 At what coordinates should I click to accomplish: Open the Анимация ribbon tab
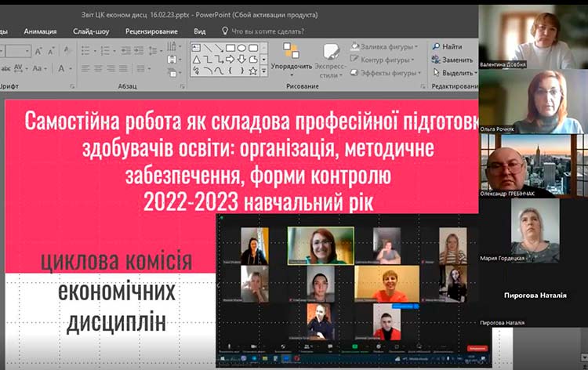point(40,31)
